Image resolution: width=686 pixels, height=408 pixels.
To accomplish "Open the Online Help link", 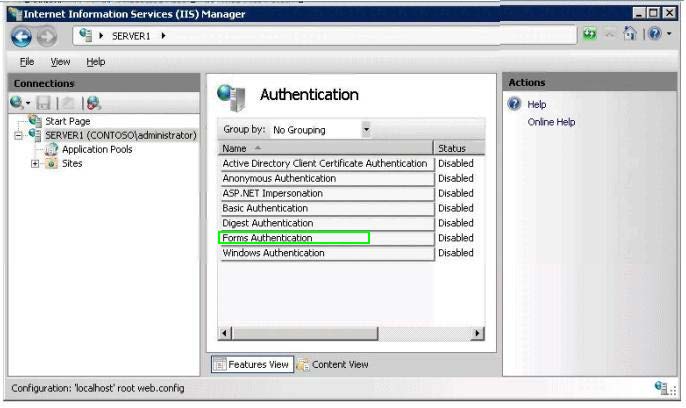I will 551,122.
